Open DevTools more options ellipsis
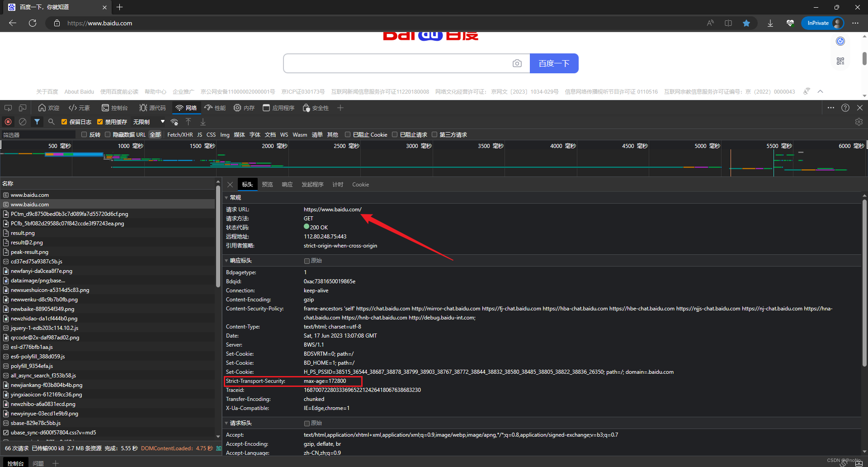Viewport: 868px width, 467px height. (x=831, y=108)
